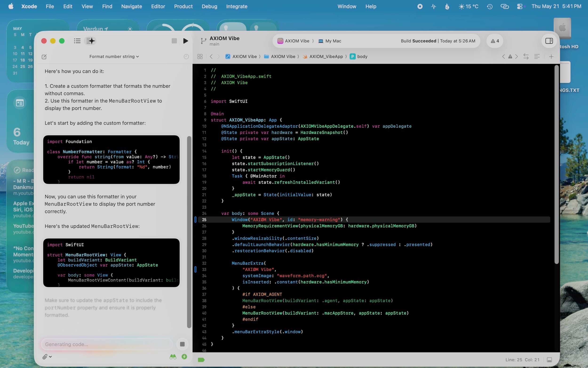Open the AXIOM Vibe project jump bar item
The image size is (588, 368).
[241, 57]
